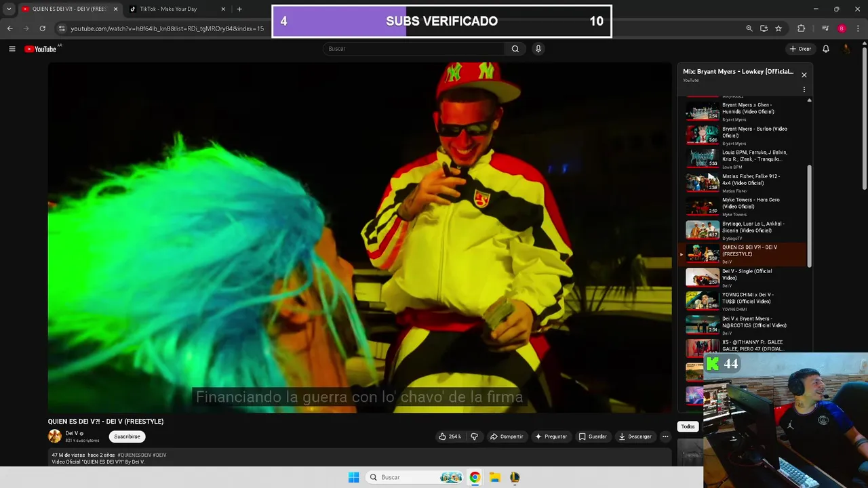
Task: Open Google Chrome from the taskbar
Action: (475, 477)
